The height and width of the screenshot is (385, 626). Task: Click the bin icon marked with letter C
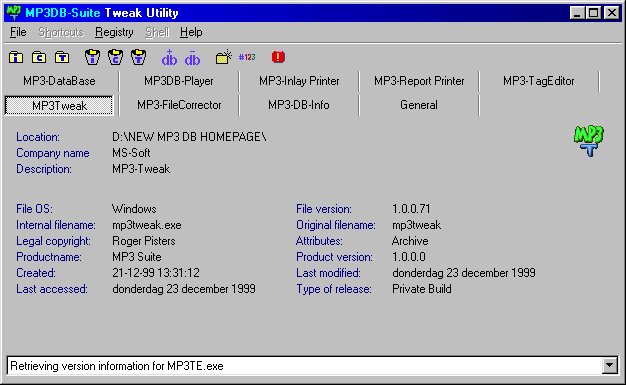(115, 57)
